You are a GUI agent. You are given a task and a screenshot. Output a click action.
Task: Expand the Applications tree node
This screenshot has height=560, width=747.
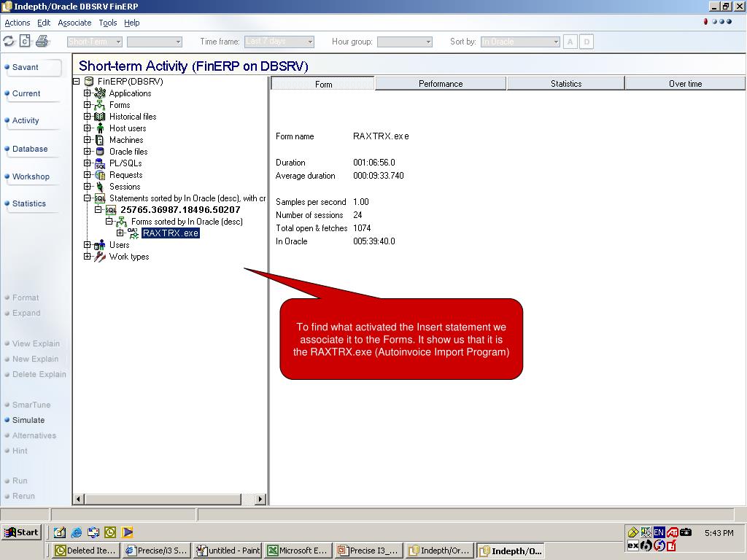88,93
